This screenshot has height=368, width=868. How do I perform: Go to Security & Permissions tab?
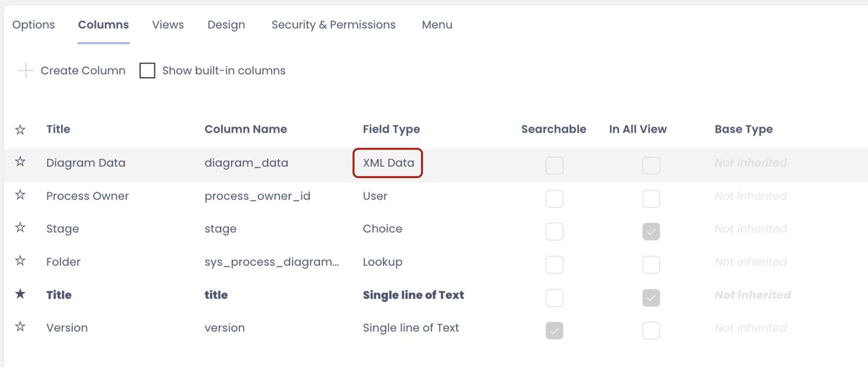(333, 25)
